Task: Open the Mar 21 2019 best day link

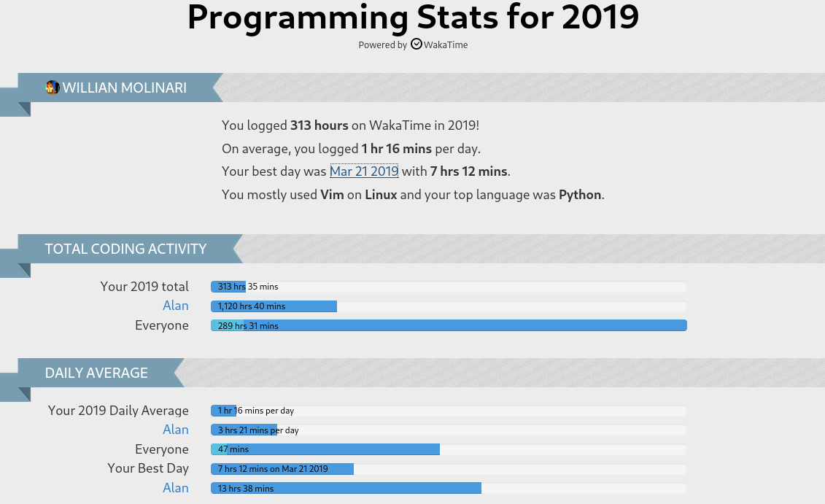Action: (364, 171)
